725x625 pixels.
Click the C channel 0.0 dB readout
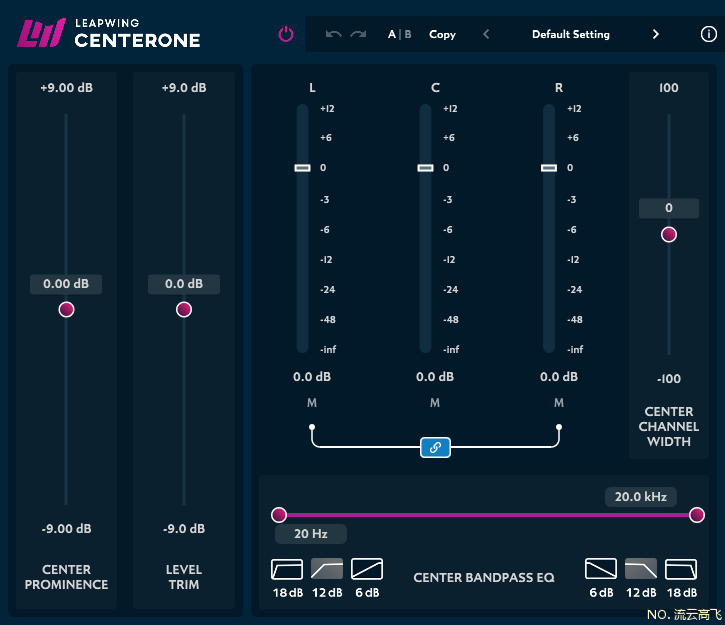pyautogui.click(x=435, y=377)
